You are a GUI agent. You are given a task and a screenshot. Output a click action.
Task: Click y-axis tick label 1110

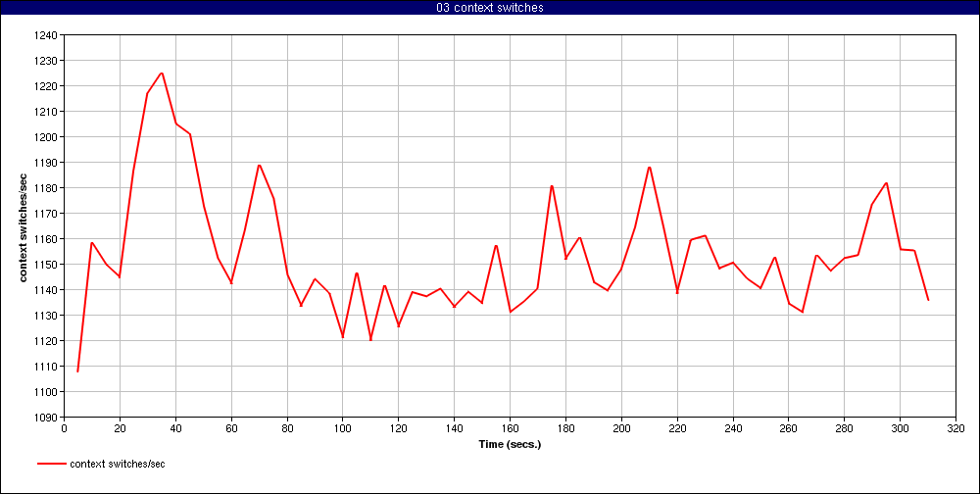click(47, 367)
